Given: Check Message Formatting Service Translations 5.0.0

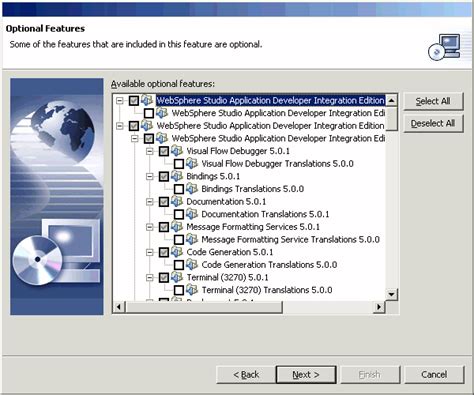Looking at the screenshot, I should tap(179, 239).
